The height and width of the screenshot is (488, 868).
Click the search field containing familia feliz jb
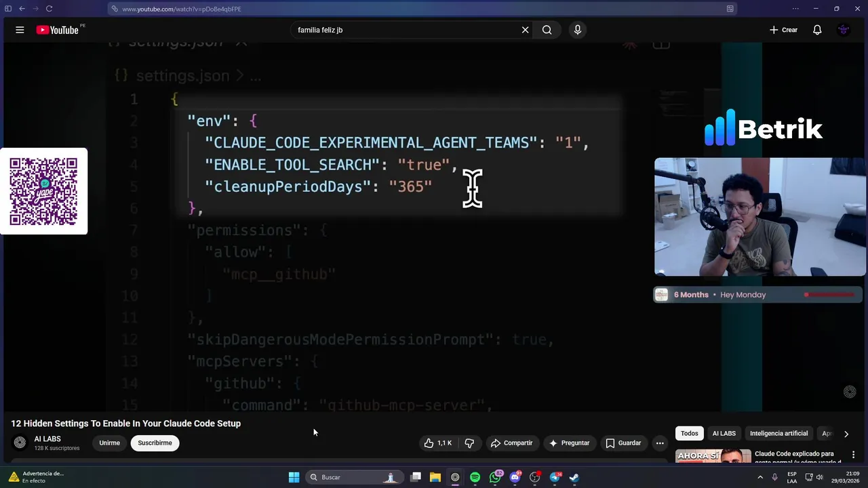tap(406, 30)
